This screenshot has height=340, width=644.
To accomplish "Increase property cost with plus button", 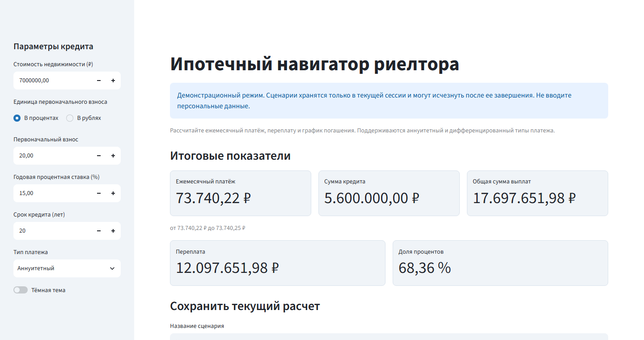I will pos(113,81).
